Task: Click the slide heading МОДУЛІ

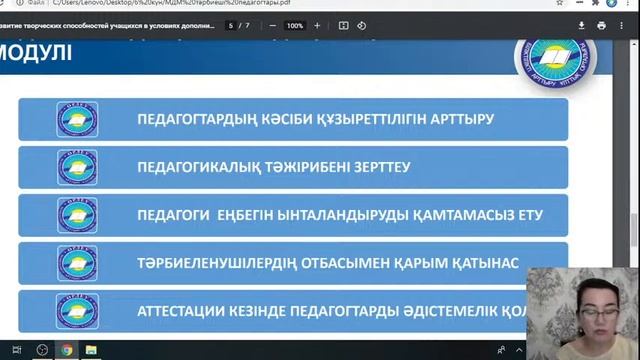Action: coord(36,53)
